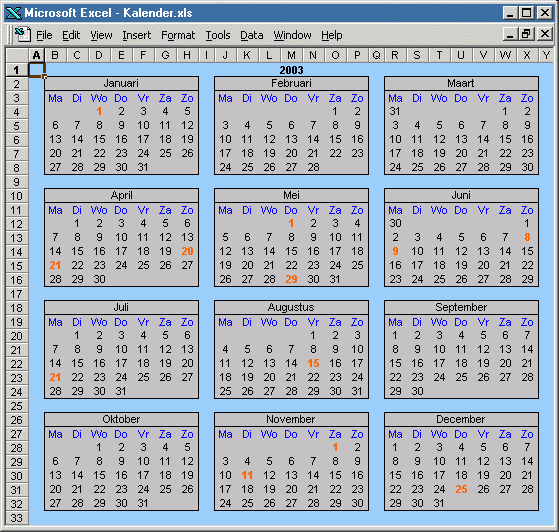Minimize the Kalender.xls workbook window

(510, 34)
